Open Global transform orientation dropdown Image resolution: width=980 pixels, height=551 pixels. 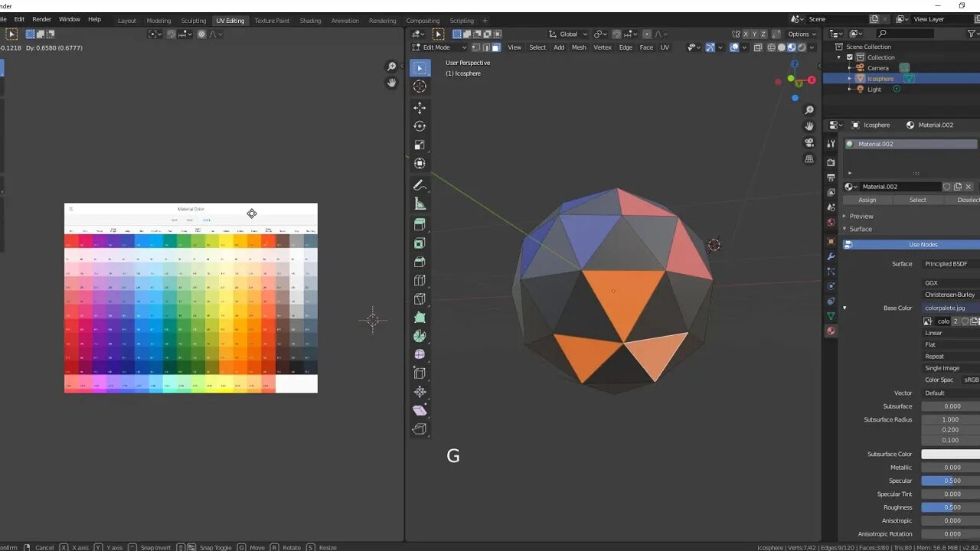click(568, 34)
